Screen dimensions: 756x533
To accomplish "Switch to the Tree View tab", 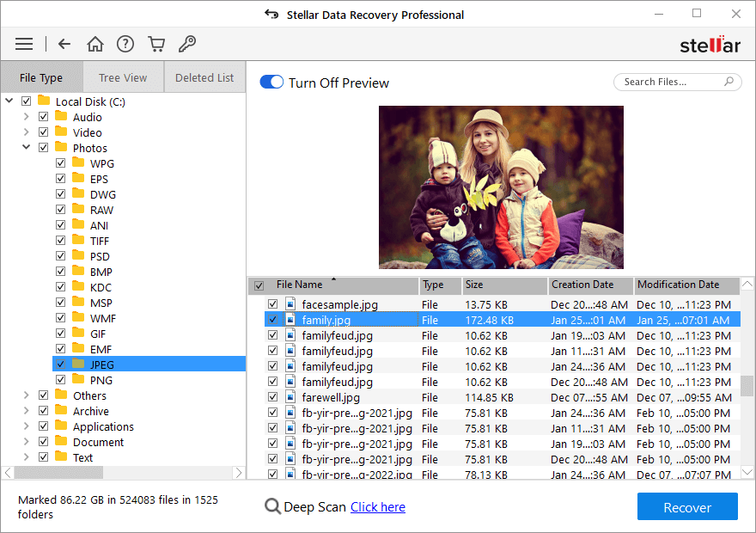I will (123, 77).
